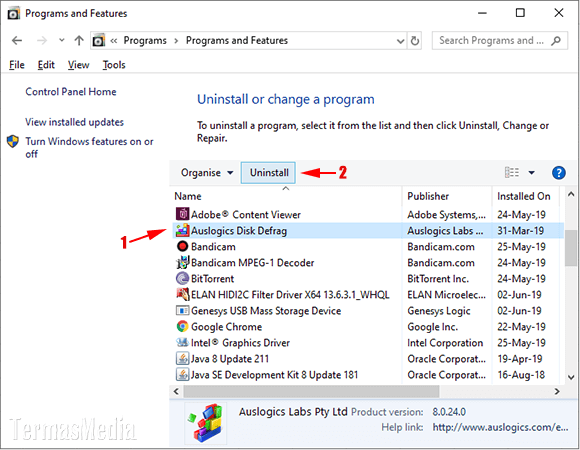Click 'Intel Corporation' publisher cell

(445, 343)
